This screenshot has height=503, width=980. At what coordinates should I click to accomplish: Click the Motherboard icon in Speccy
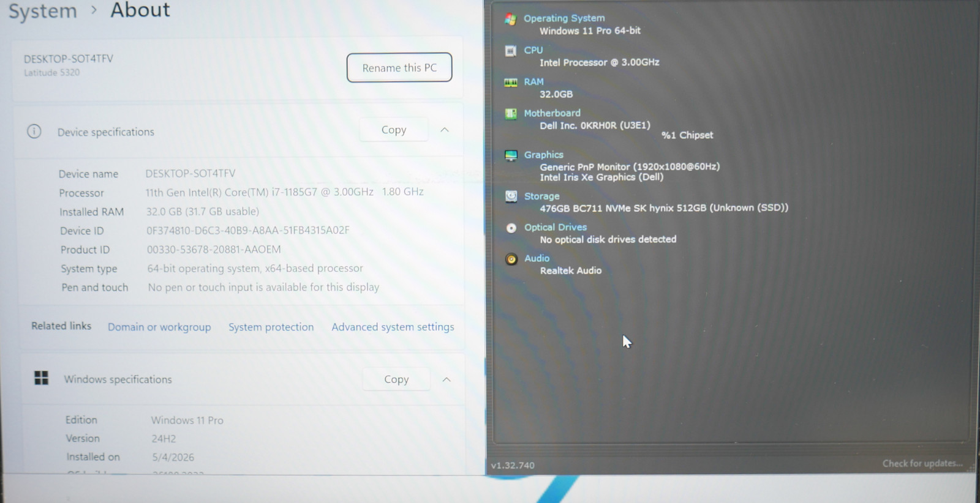(511, 114)
